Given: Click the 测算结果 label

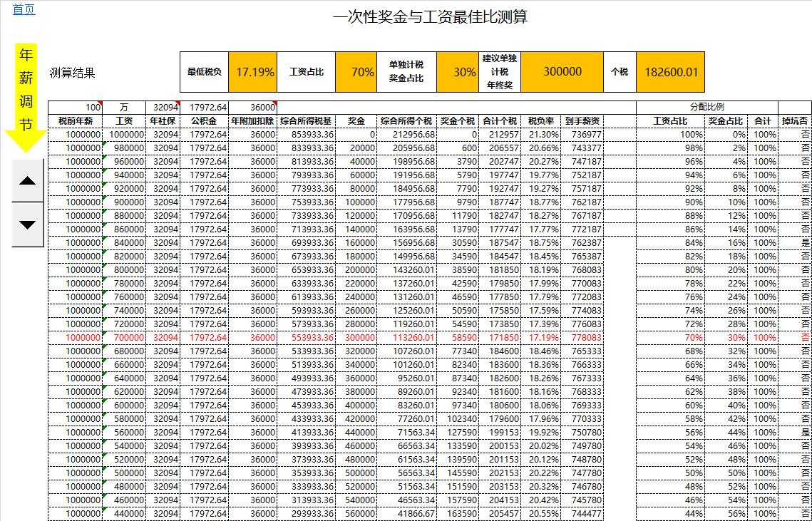Looking at the screenshot, I should click(73, 73).
